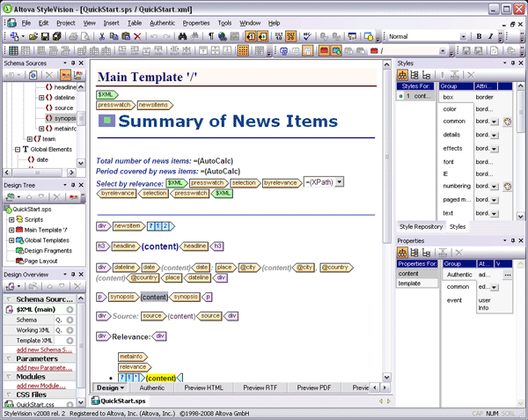528x420 pixels.
Task: Toggle grouped view icon in Properties panel toolbar
Action: tap(402, 253)
